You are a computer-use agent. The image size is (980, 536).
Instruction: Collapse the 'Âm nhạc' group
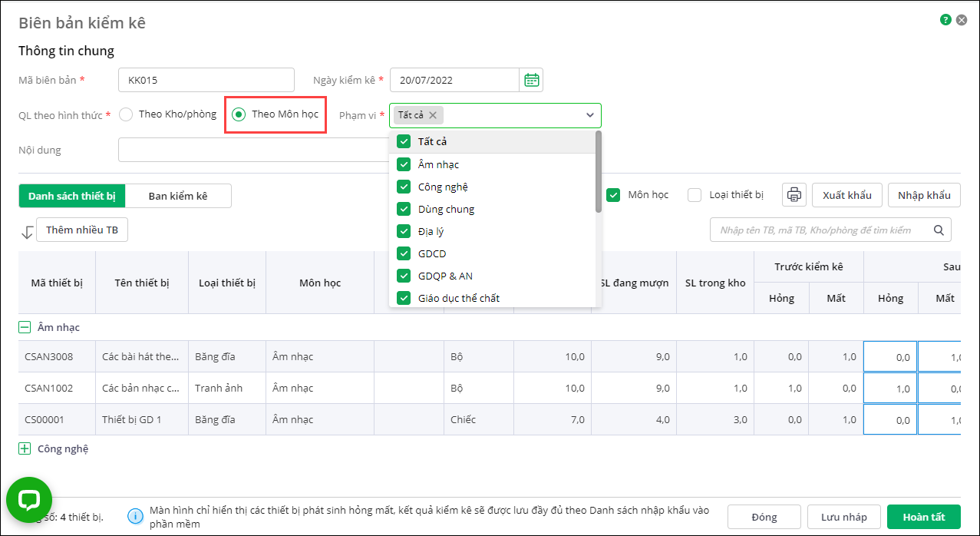(25, 327)
